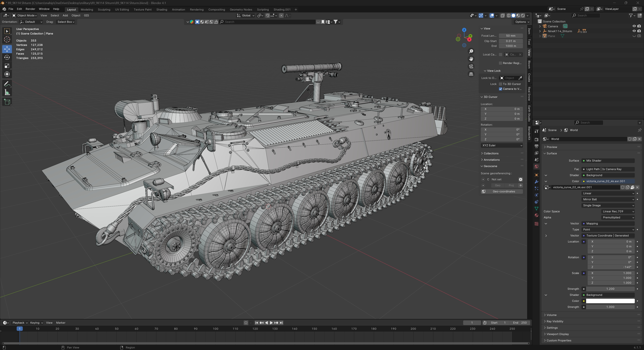644x350 pixels.
Task: Open the Mirror Ball projection dropdown
Action: (608, 199)
